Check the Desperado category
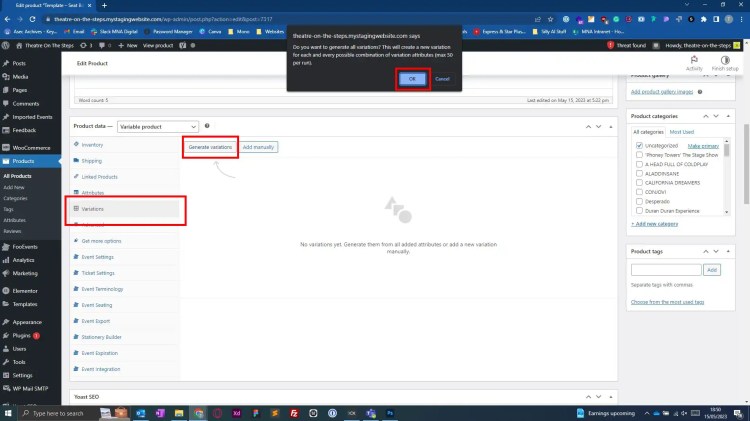 point(639,201)
